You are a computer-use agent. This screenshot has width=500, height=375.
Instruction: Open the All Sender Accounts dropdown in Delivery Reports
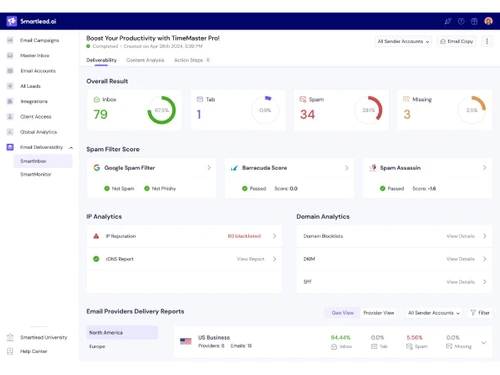(434, 313)
